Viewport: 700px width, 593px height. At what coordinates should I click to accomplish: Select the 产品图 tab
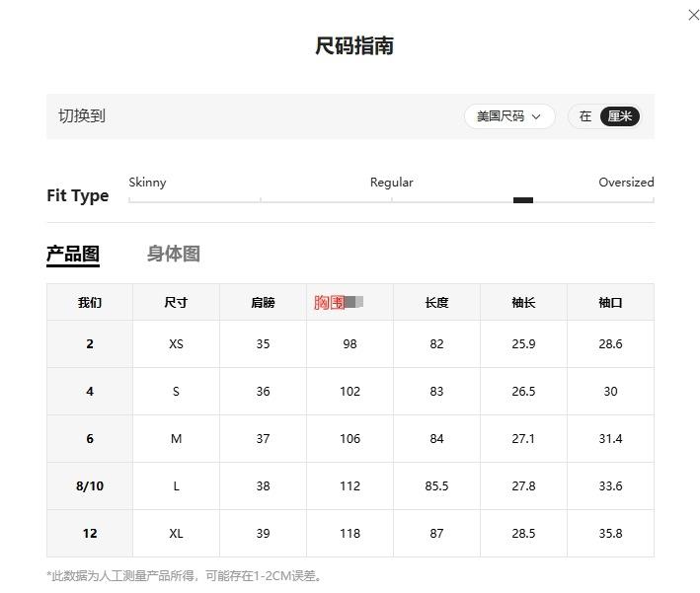tap(73, 254)
